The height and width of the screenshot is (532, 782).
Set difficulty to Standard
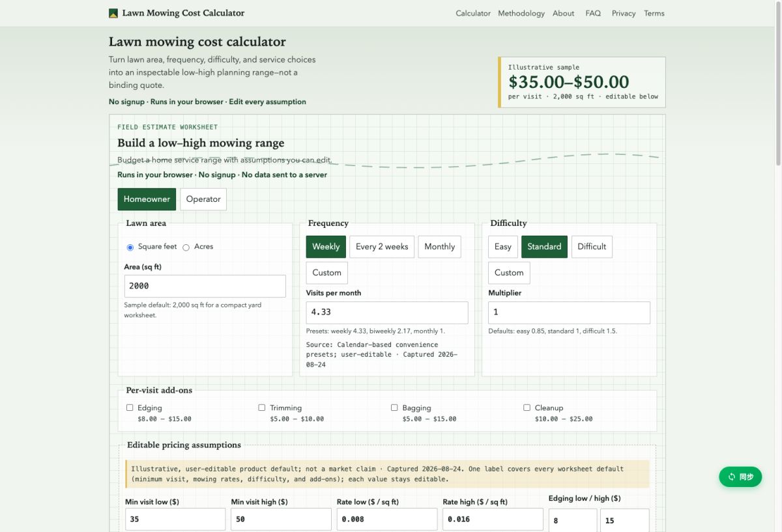point(544,247)
